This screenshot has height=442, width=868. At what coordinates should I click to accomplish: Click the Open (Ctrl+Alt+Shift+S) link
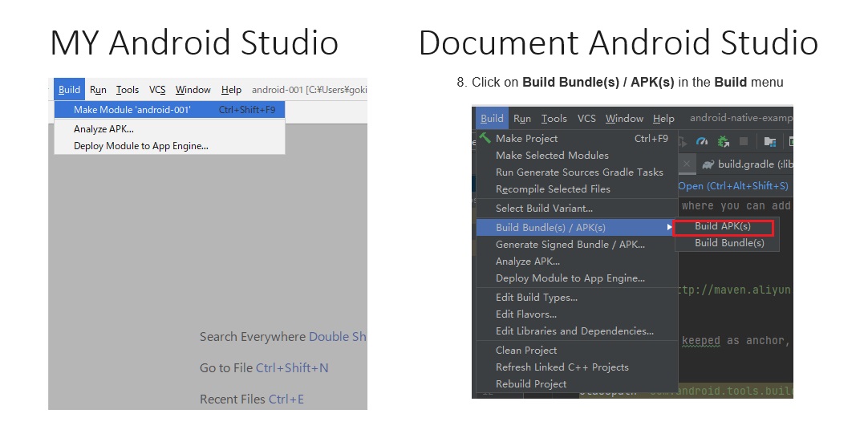pos(733,185)
